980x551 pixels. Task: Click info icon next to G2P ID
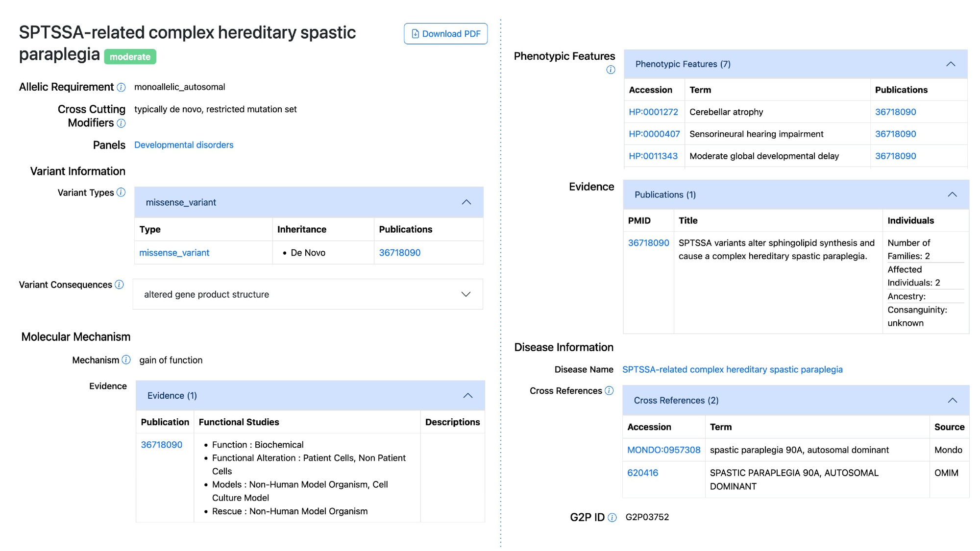[612, 518]
